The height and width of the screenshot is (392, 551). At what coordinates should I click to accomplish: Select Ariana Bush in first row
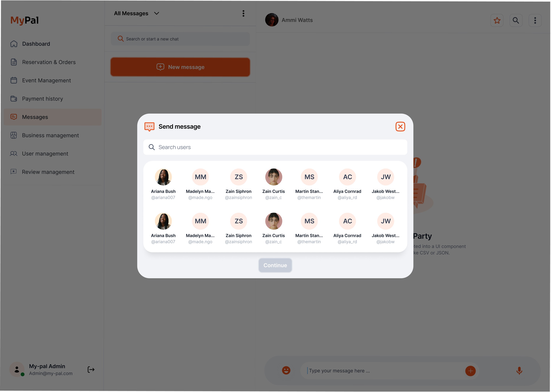pos(163,184)
